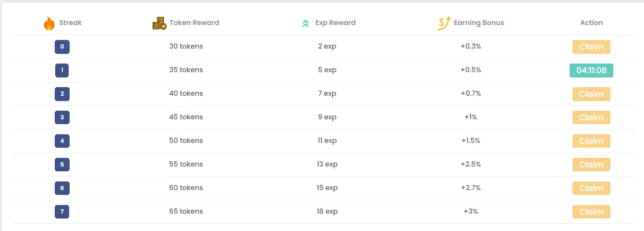Claim the 30 tokens reward

coord(591,47)
